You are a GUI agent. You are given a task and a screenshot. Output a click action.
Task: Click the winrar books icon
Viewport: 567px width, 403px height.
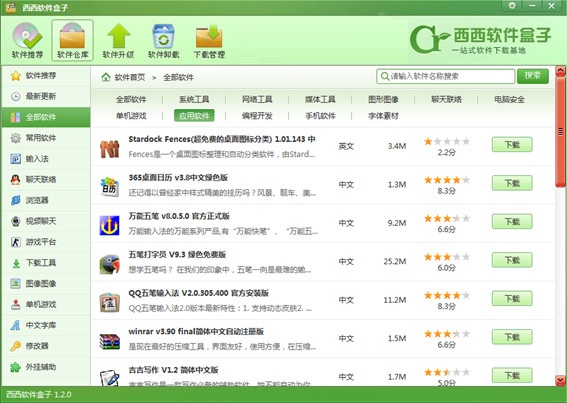pyautogui.click(x=110, y=341)
